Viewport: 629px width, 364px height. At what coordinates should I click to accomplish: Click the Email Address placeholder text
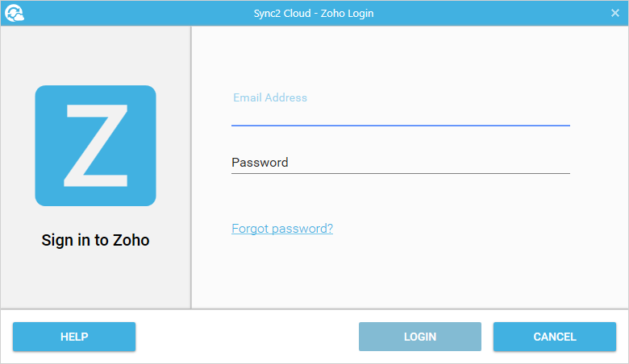coord(270,97)
